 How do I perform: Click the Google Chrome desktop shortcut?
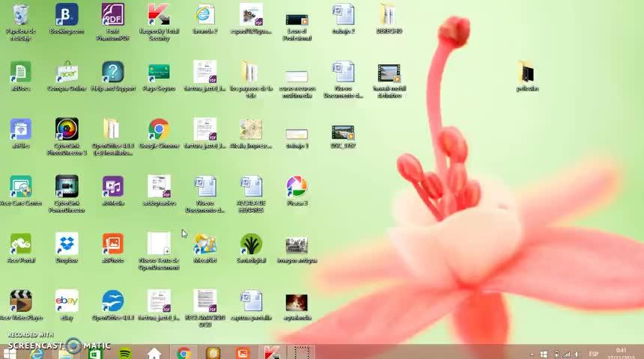point(159,130)
